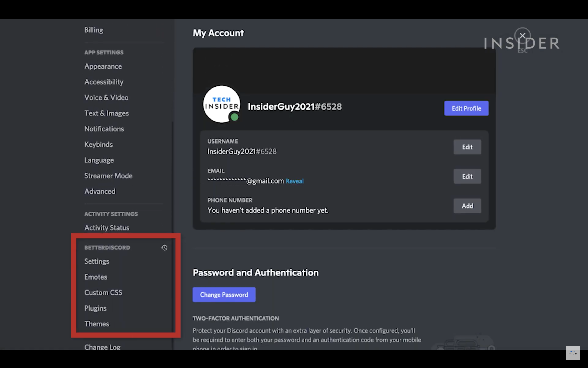Reveal the hidden email address
The height and width of the screenshot is (368, 588).
point(295,181)
